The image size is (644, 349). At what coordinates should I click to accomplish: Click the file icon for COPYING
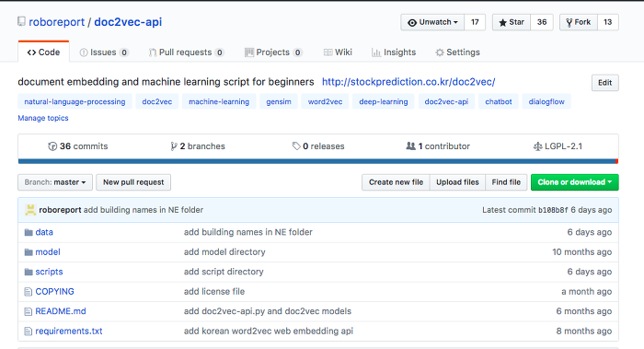tap(28, 292)
